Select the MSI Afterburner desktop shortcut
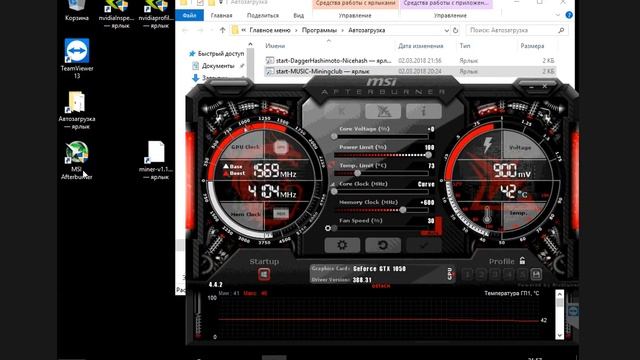The width and height of the screenshot is (640, 360). pos(77,160)
